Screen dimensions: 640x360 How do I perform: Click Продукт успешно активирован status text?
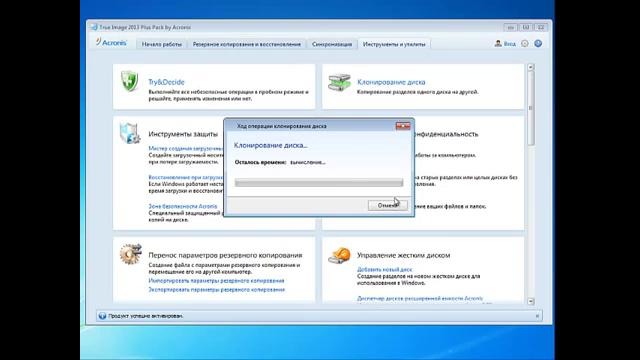(x=146, y=316)
